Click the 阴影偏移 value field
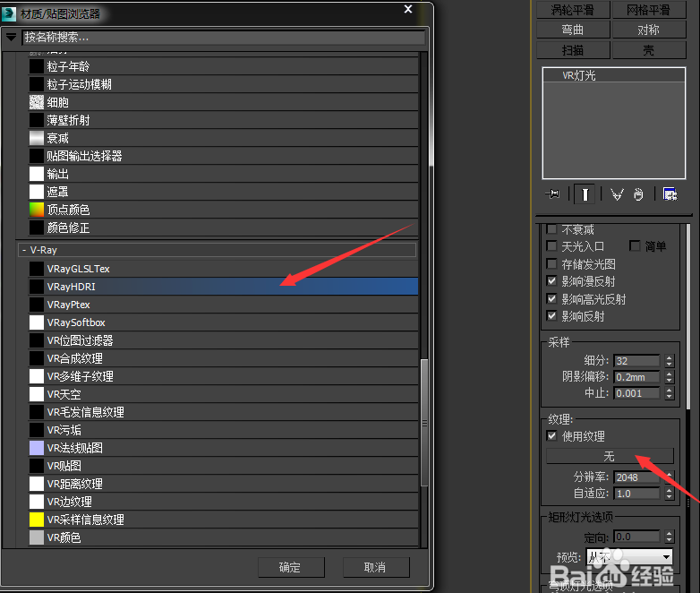Image resolution: width=700 pixels, height=593 pixels. 637,377
